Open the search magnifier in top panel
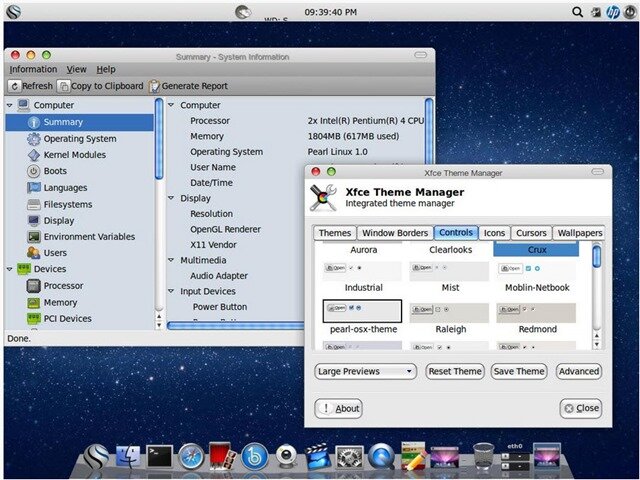The height and width of the screenshot is (480, 640). coord(577,12)
